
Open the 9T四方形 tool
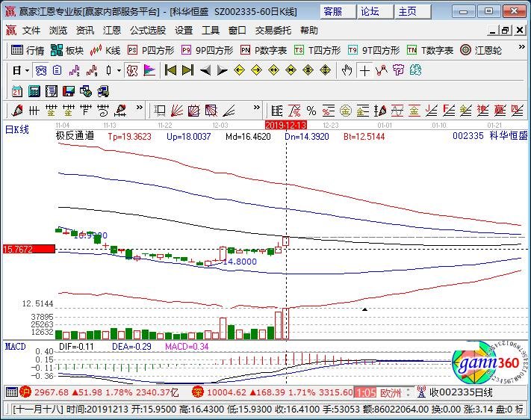coord(373,51)
